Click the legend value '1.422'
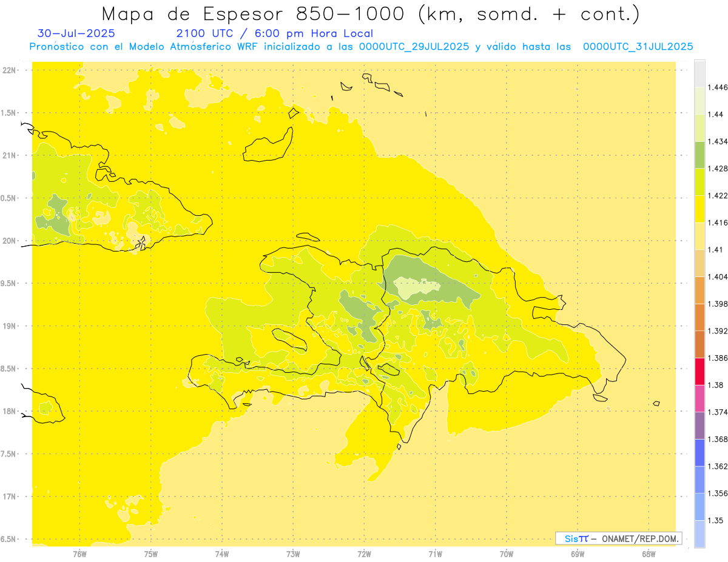This screenshot has height=562, width=728. click(717, 196)
